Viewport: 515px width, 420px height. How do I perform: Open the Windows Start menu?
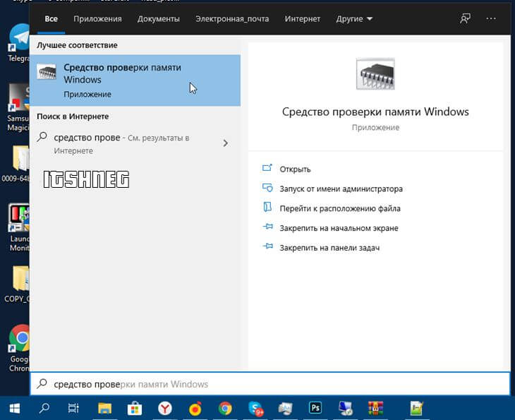pyautogui.click(x=14, y=409)
